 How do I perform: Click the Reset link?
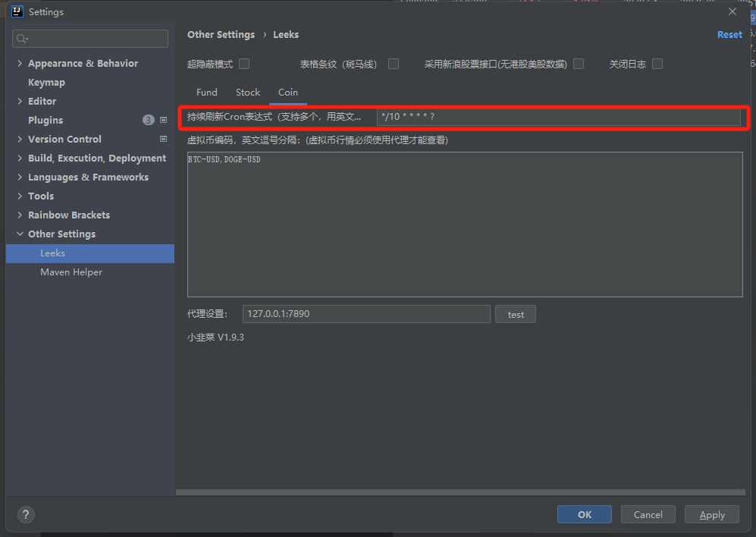click(729, 35)
